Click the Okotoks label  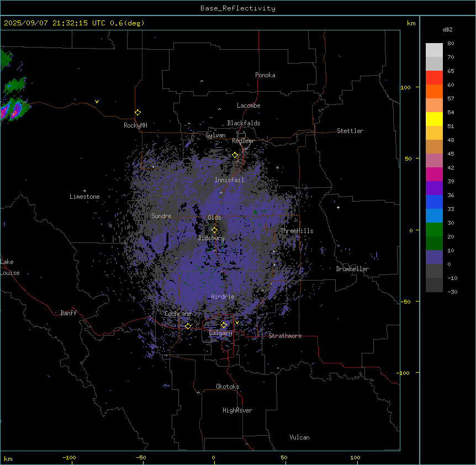(228, 387)
